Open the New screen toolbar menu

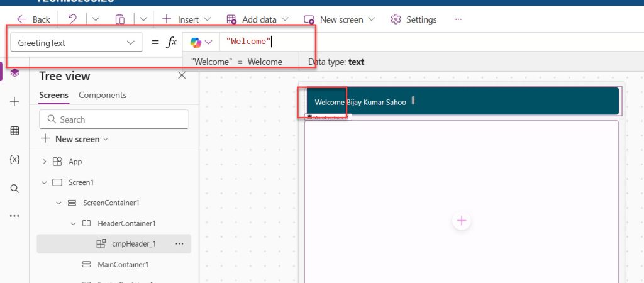(x=340, y=19)
